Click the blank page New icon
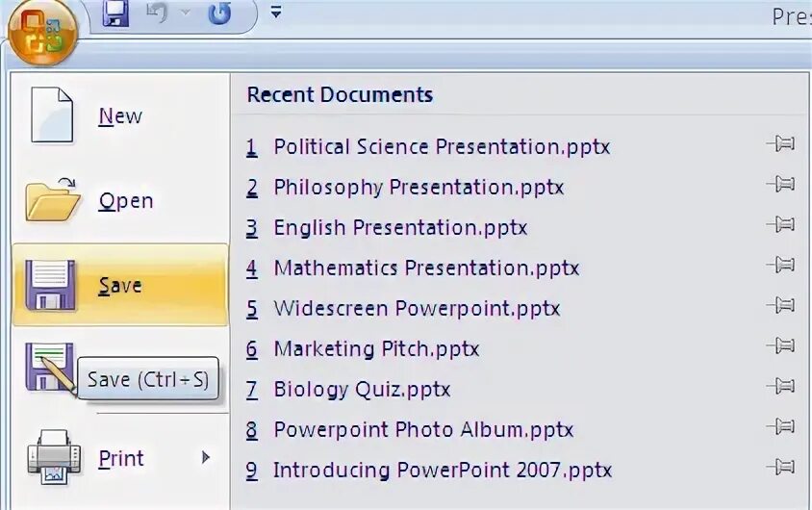This screenshot has width=812, height=510. click(52, 115)
